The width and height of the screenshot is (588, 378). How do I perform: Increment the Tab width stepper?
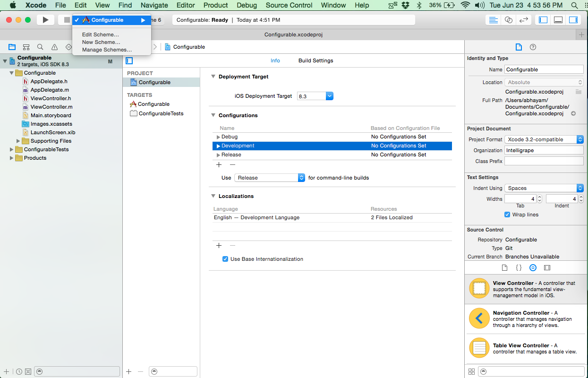tap(540, 197)
